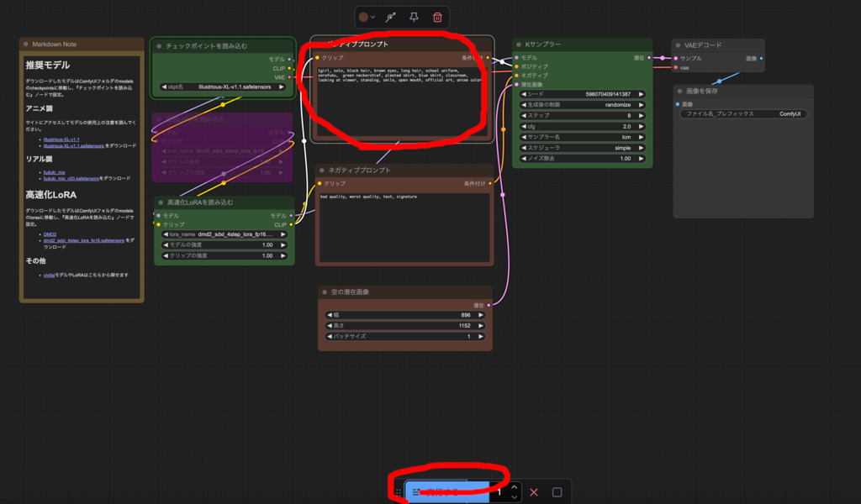The height and width of the screenshot is (504, 861).
Task: Open the サンプラー名 lcm combo
Action: pos(582,137)
